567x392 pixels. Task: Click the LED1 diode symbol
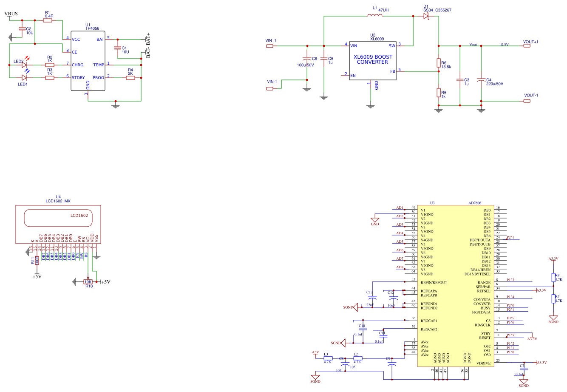24,78
